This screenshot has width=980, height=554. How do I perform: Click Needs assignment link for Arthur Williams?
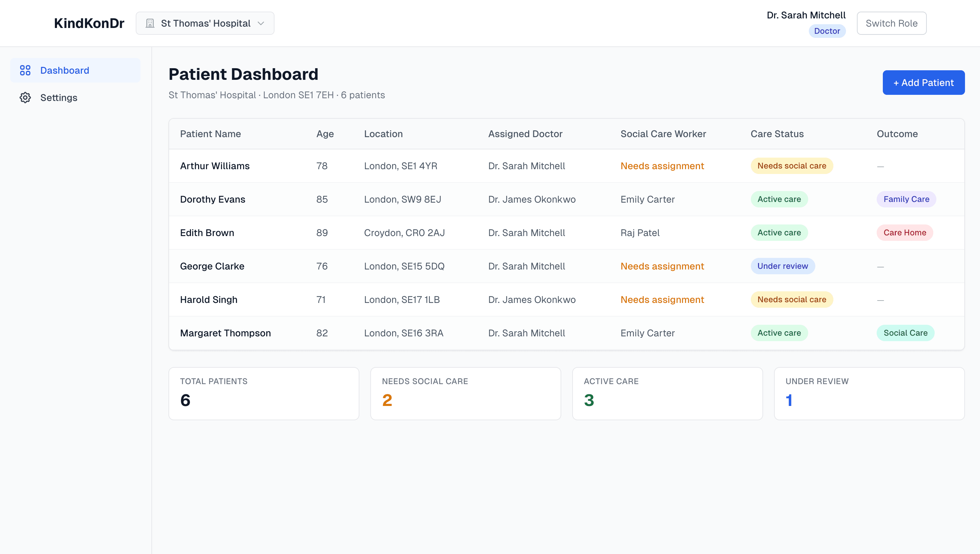662,166
